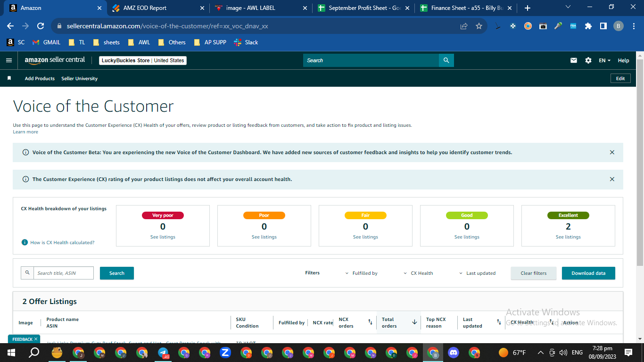Image resolution: width=644 pixels, height=362 pixels.
Task: Click the FEEDBACK tab
Action: tap(24, 339)
